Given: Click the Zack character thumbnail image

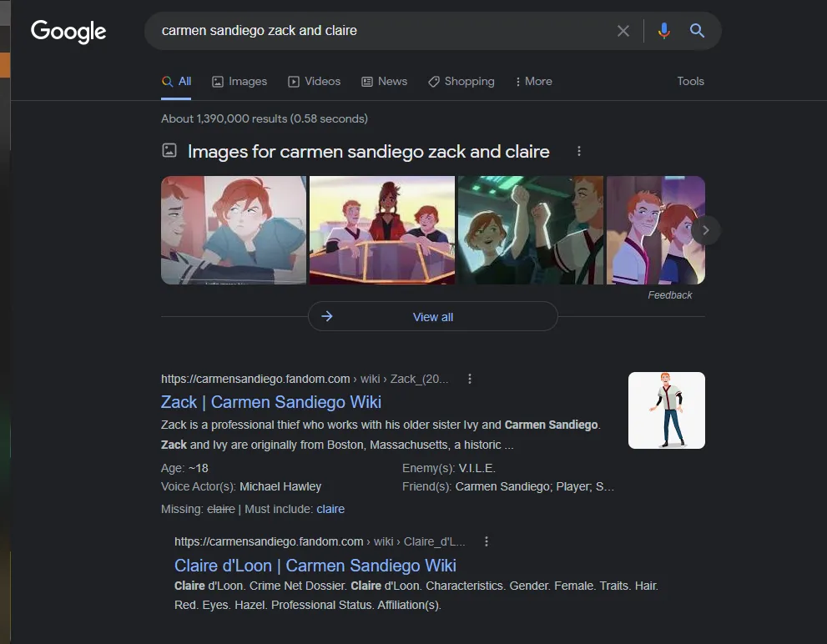Looking at the screenshot, I should [x=667, y=410].
